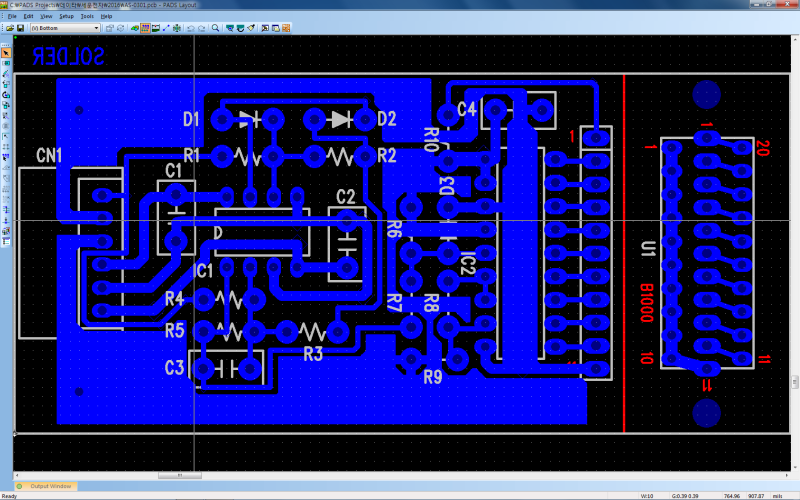
Task: Click the horizontal scrollbar right arrow
Action: click(786, 475)
